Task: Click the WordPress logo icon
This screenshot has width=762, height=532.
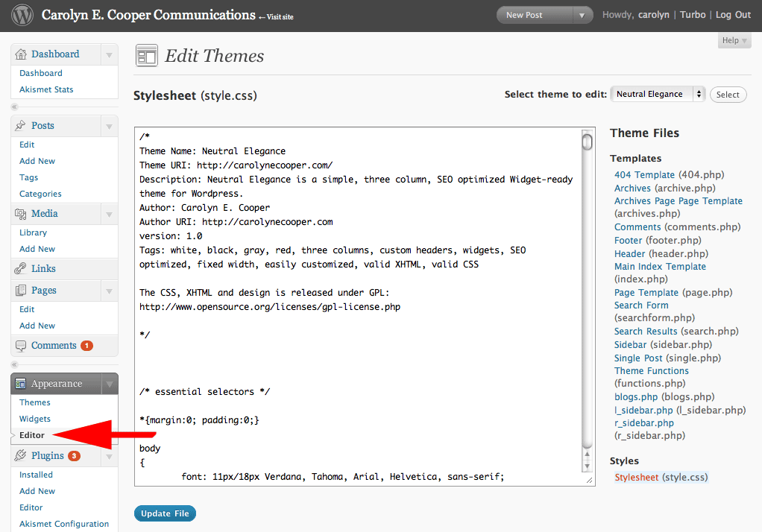Action: [22, 14]
